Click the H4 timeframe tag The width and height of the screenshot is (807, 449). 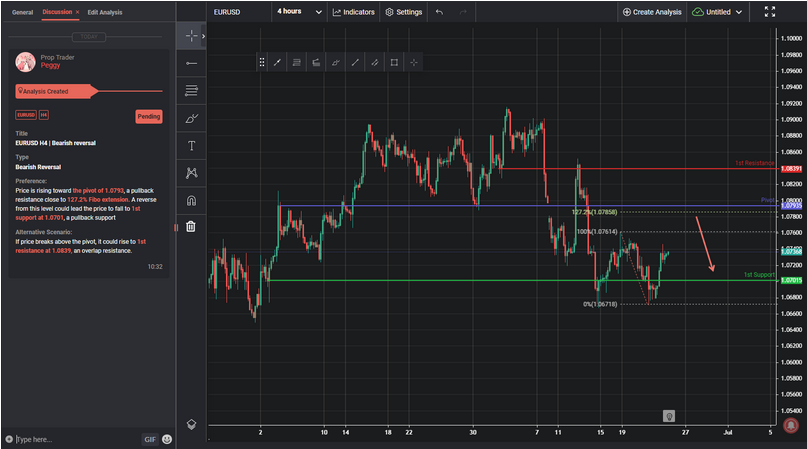[x=44, y=115]
